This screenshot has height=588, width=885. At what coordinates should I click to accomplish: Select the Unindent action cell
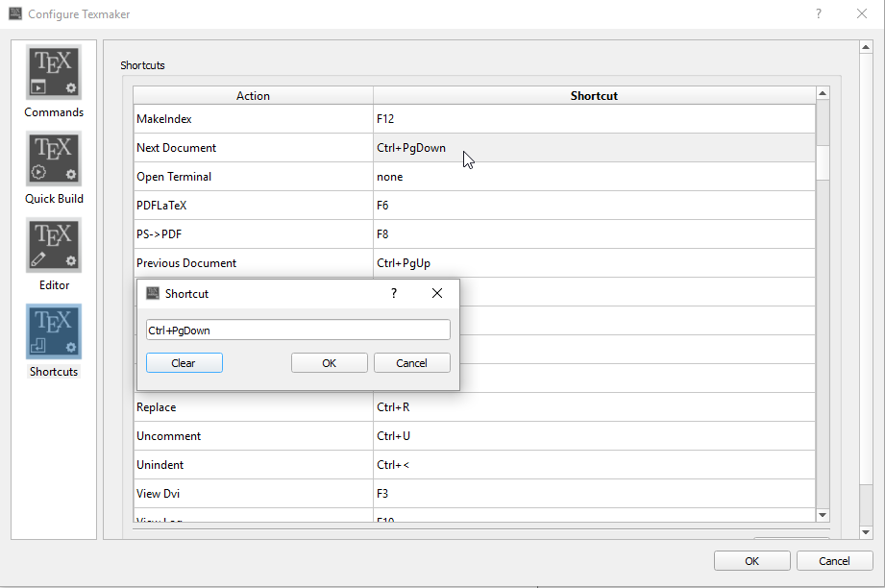253,465
